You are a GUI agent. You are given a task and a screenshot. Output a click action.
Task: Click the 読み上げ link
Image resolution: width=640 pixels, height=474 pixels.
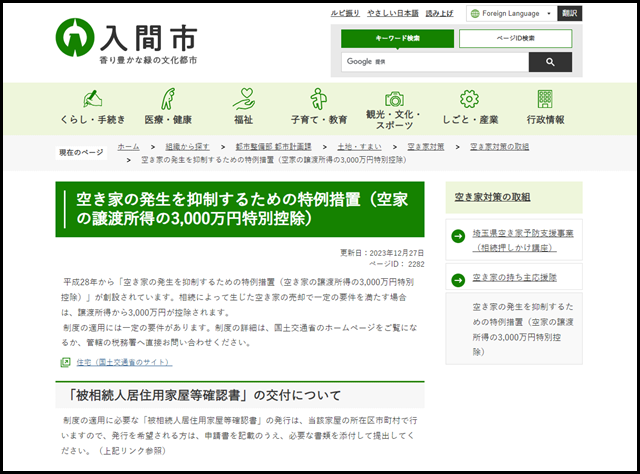click(439, 13)
